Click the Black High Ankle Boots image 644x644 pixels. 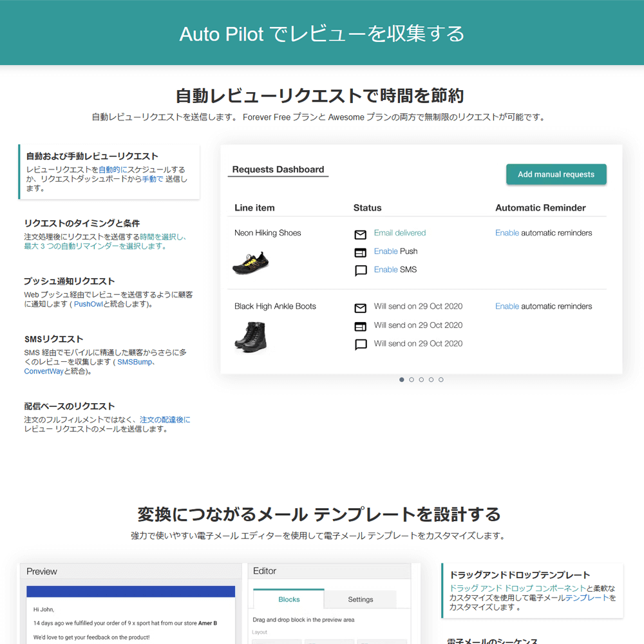(x=251, y=336)
